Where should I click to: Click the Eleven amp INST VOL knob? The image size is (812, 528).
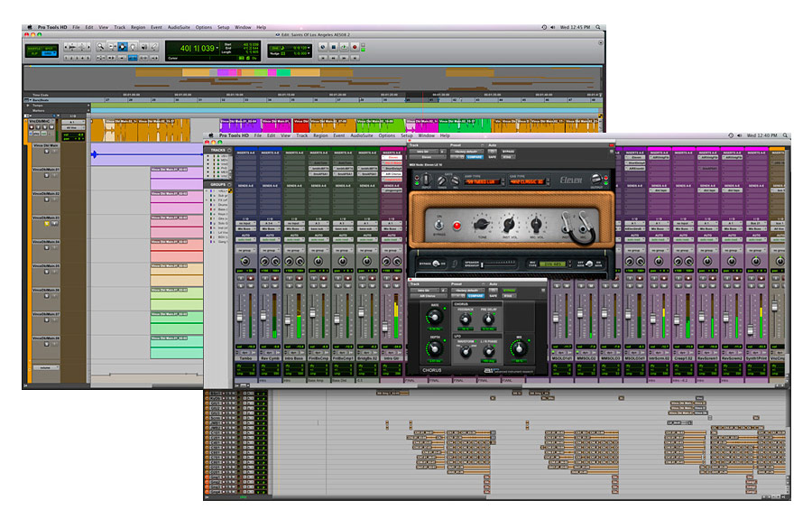pyautogui.click(x=509, y=225)
